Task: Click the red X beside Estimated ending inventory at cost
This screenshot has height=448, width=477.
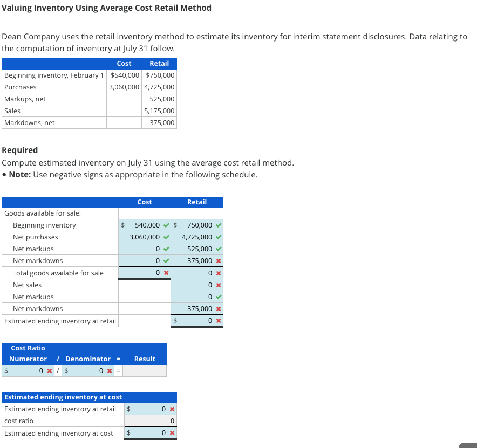Action: 172,432
